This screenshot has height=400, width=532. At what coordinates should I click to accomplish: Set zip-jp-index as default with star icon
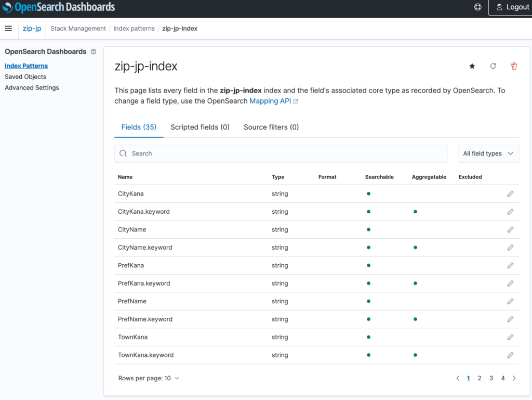pos(472,66)
